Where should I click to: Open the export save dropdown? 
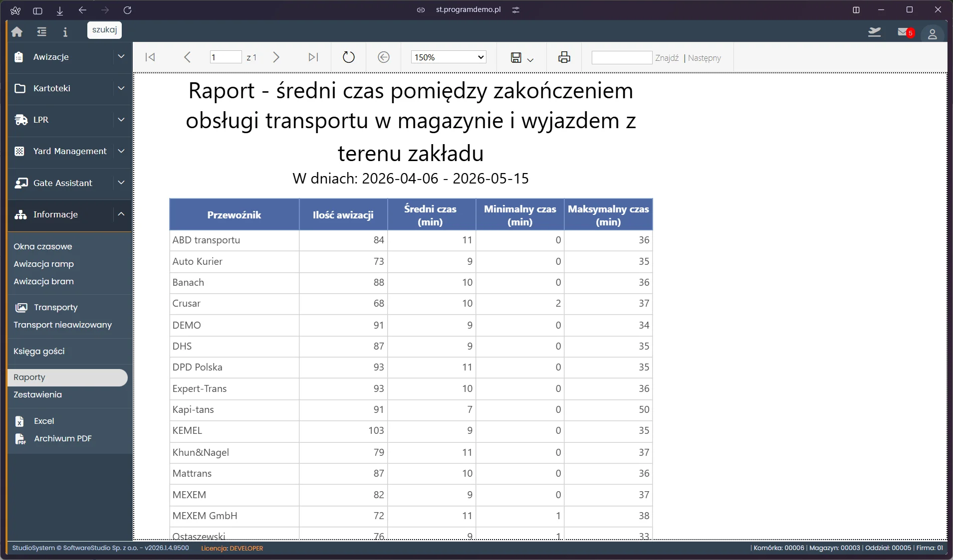[x=522, y=58]
